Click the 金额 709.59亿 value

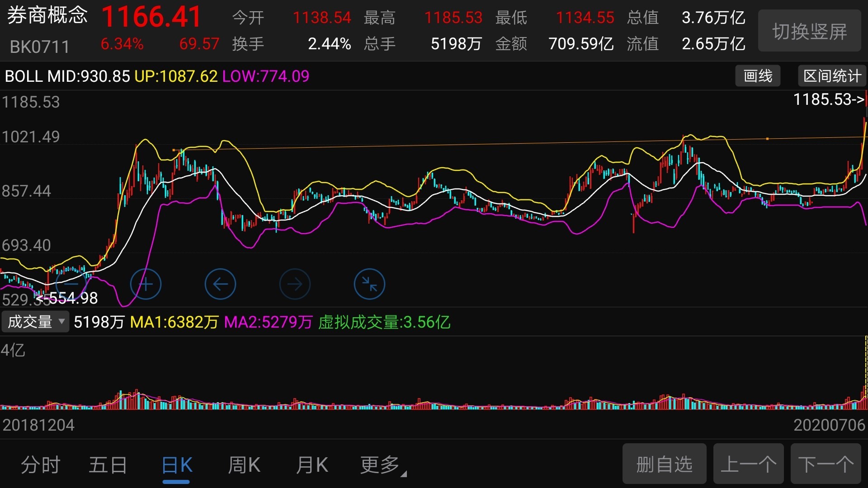tap(581, 44)
